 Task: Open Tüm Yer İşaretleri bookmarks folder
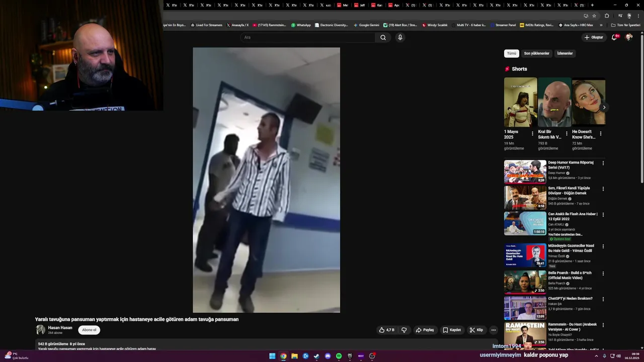(625, 25)
